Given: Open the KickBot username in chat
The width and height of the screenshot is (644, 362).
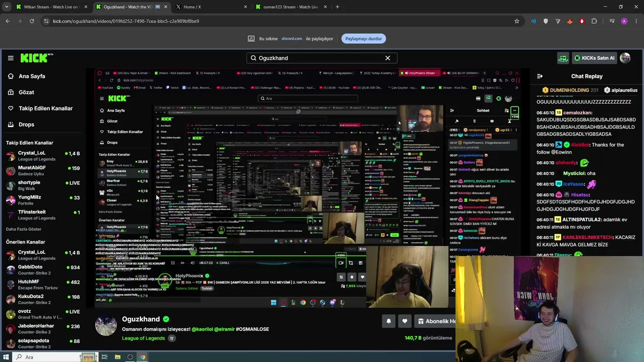Looking at the screenshot, I should 580,145.
